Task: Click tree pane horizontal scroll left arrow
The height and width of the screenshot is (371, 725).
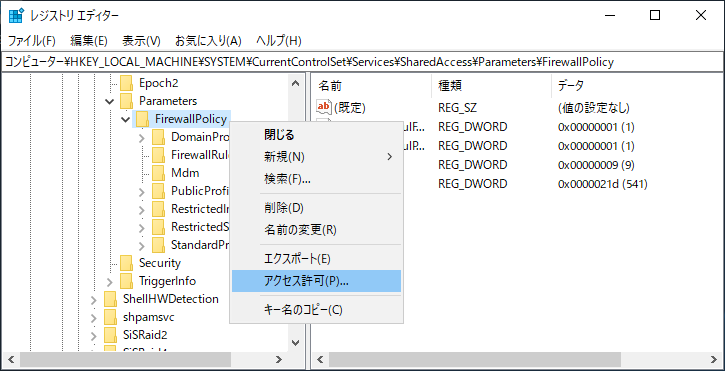Action: pyautogui.click(x=12, y=359)
